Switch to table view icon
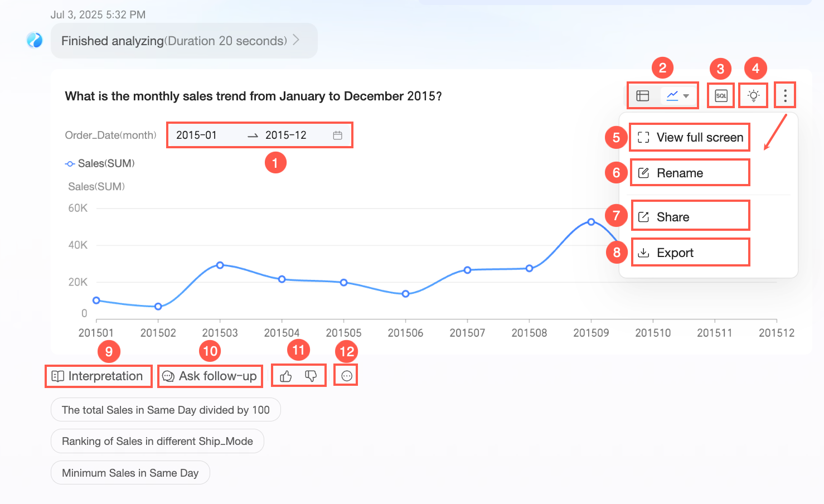This screenshot has height=504, width=824. pyautogui.click(x=642, y=96)
